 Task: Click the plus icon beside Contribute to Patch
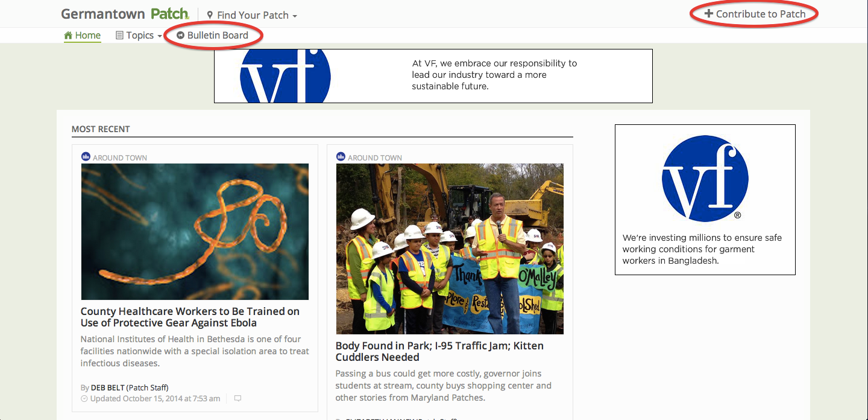(709, 13)
